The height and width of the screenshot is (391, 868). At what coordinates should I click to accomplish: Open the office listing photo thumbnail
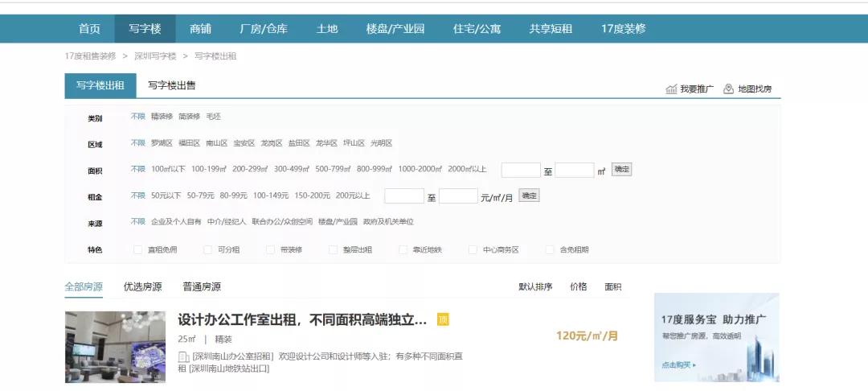click(x=115, y=348)
